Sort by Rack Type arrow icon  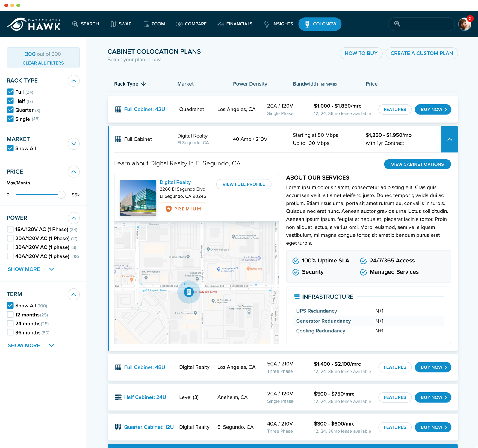coord(143,84)
